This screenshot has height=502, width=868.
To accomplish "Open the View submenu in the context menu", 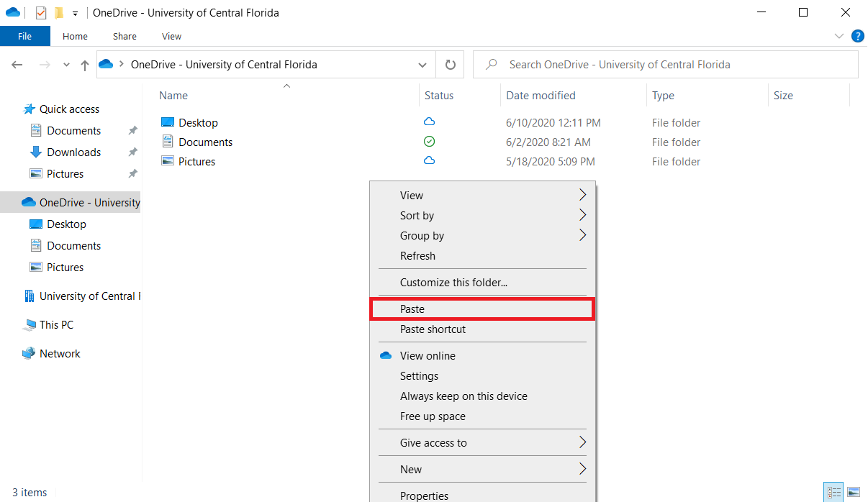I will pos(483,196).
